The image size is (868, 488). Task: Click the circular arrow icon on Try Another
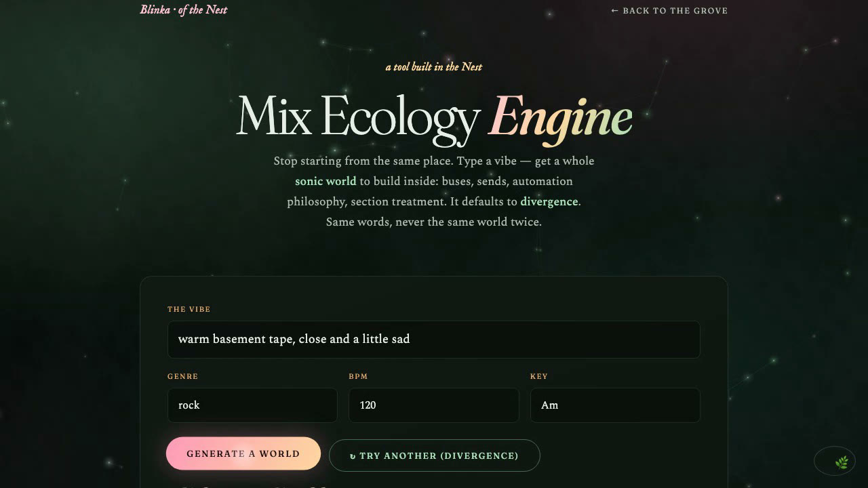(353, 456)
